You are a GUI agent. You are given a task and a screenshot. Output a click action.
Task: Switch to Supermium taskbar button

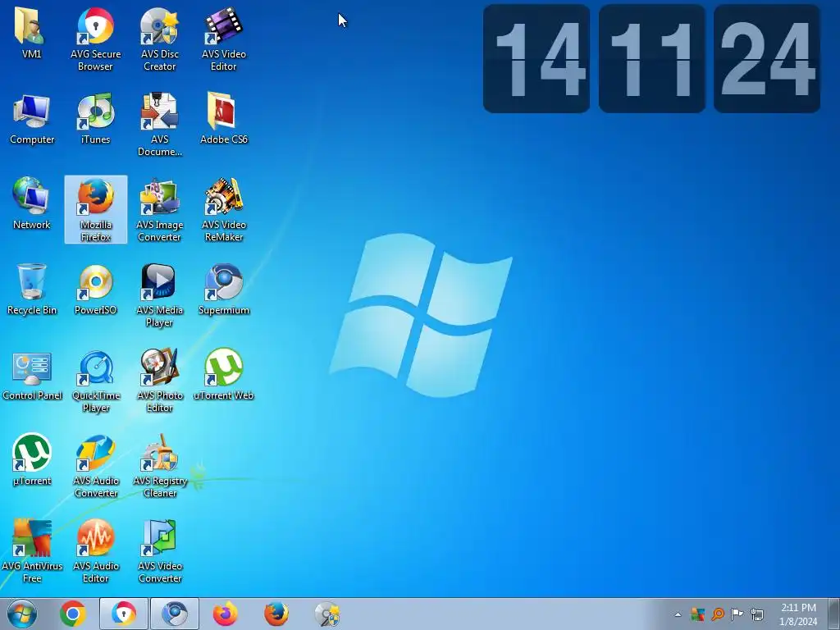click(x=175, y=614)
